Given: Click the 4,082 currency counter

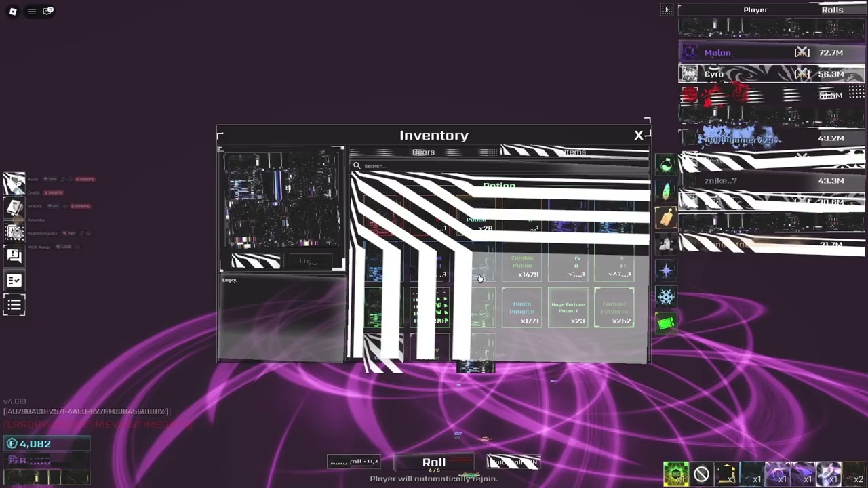Looking at the screenshot, I should pos(47,443).
